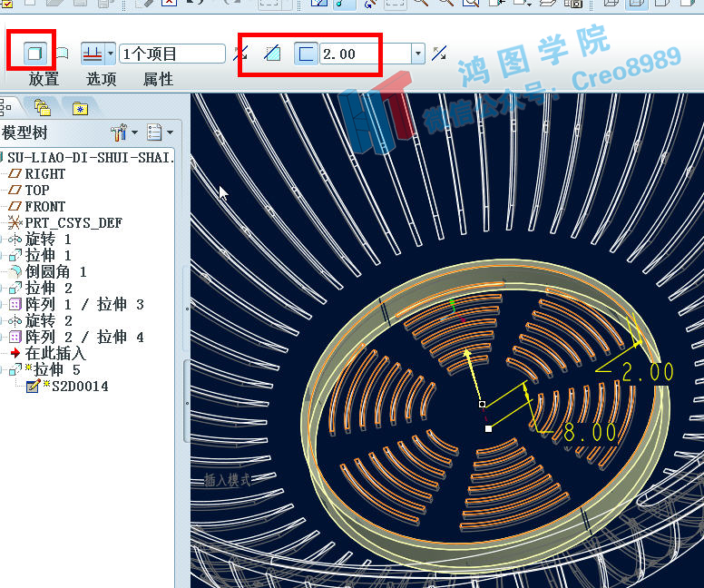Select the 倒圆角 1 round feature
The width and height of the screenshot is (704, 588).
coord(55,271)
